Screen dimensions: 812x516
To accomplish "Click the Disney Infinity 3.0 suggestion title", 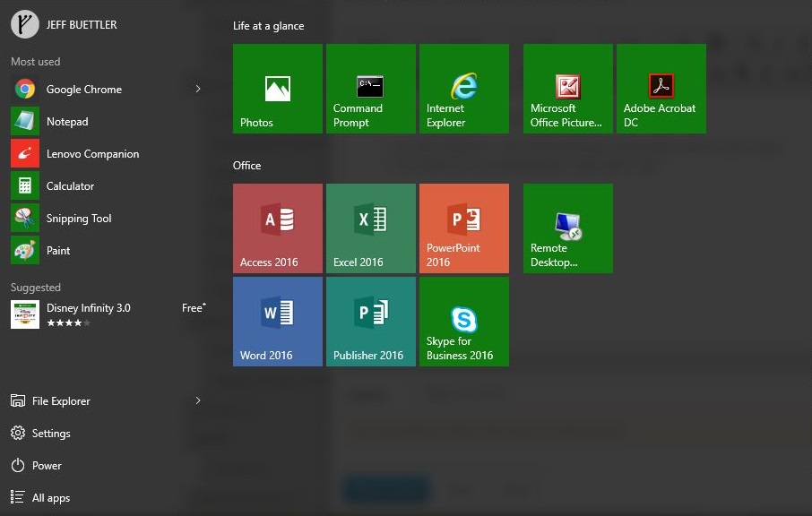I will coord(89,308).
